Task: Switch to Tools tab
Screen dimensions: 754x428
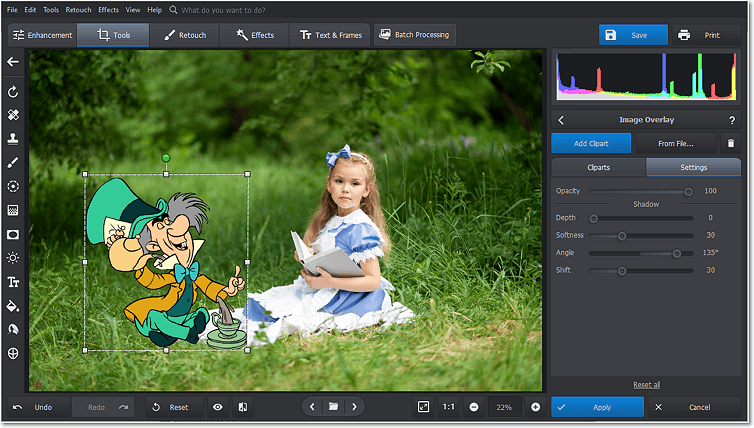Action: pyautogui.click(x=113, y=35)
